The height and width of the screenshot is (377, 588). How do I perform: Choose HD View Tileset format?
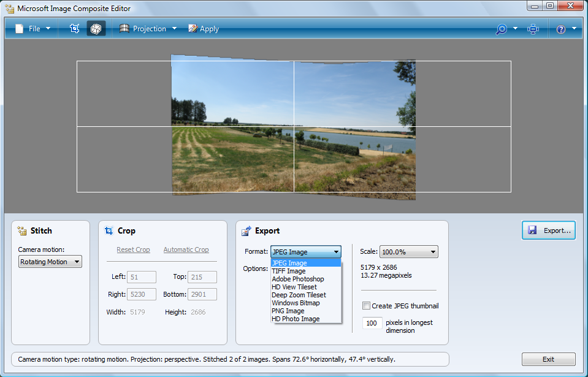305,287
